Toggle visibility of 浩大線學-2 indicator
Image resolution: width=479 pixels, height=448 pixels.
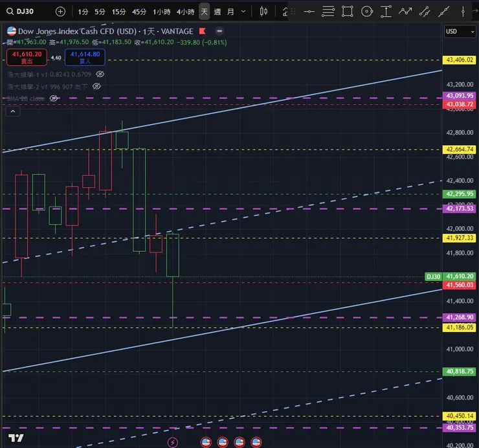pyautogui.click(x=96, y=87)
